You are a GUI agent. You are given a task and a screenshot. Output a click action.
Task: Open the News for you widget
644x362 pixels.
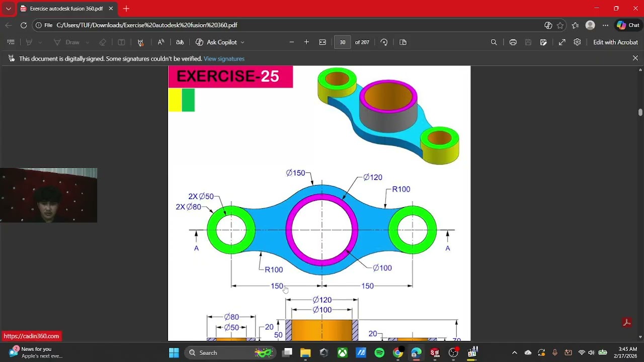[x=34, y=352]
